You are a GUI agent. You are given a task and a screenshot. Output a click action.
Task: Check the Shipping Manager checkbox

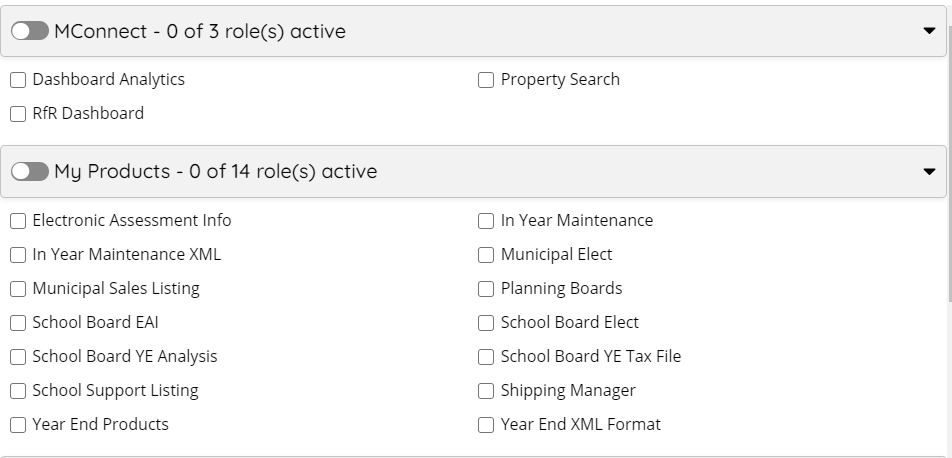pos(486,391)
